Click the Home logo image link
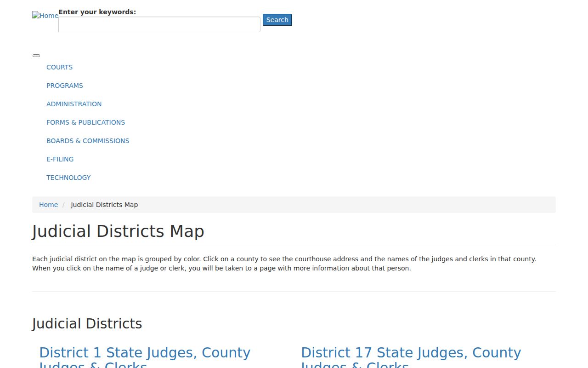Screen dimensions: 588x368 45,16
